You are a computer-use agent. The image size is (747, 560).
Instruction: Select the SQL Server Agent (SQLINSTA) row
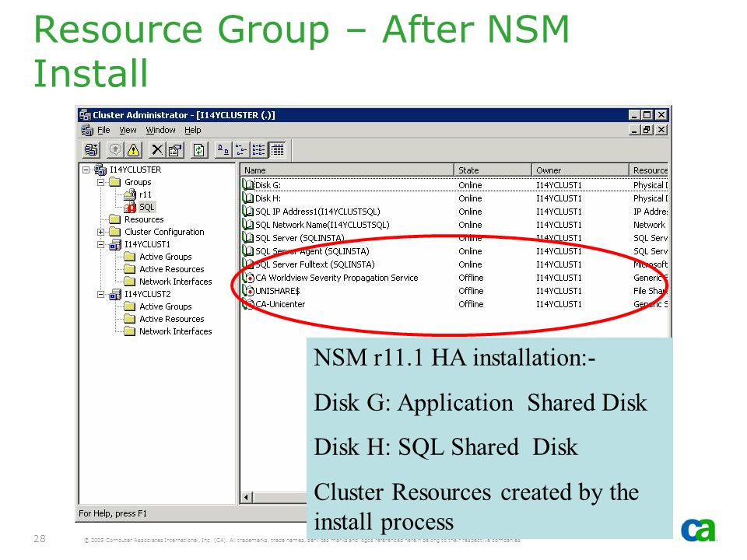tap(454, 251)
